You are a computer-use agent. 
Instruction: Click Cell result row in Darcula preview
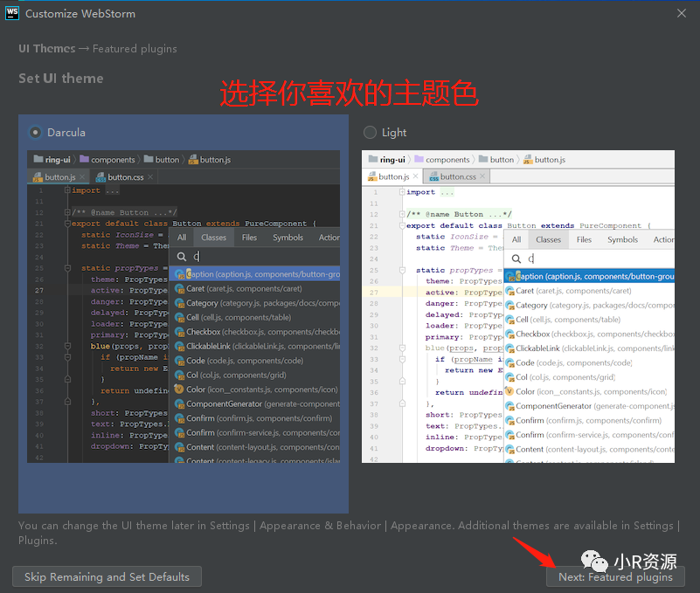tap(255, 317)
